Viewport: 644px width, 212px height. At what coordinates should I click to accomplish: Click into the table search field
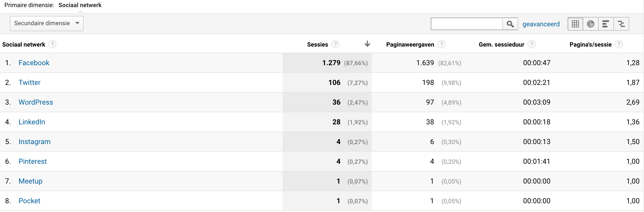467,24
